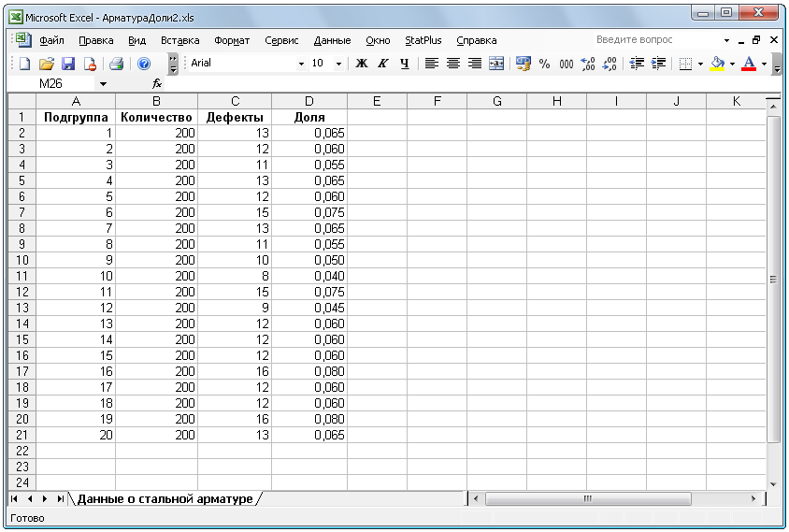Screen dimensions: 789x532
Task: Apply currency format
Action: click(523, 64)
